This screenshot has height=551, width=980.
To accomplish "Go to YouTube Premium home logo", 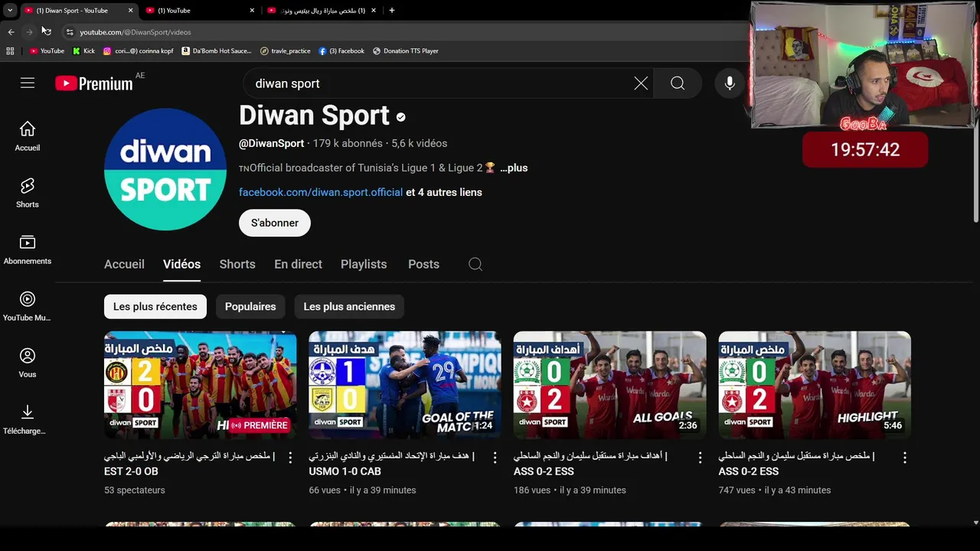I will (x=94, y=83).
